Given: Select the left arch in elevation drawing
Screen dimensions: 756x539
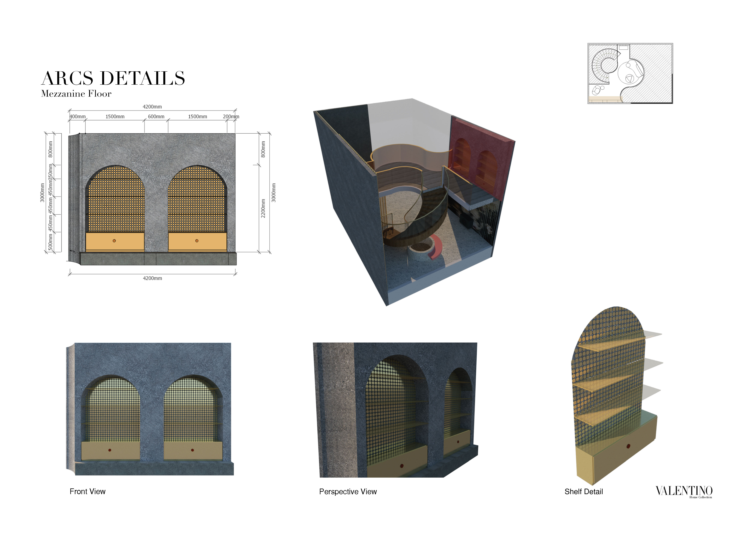Looking at the screenshot, I should (115, 199).
